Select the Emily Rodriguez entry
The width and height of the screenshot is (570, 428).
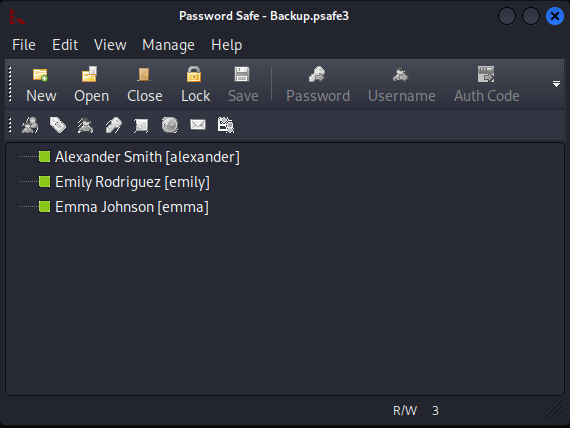132,182
